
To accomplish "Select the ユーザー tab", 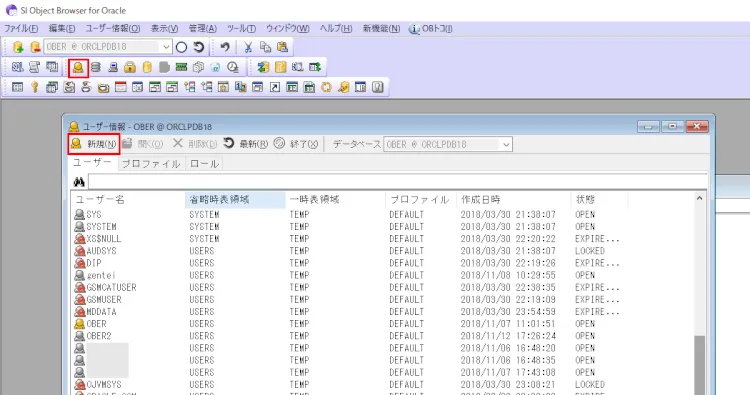I will point(92,163).
